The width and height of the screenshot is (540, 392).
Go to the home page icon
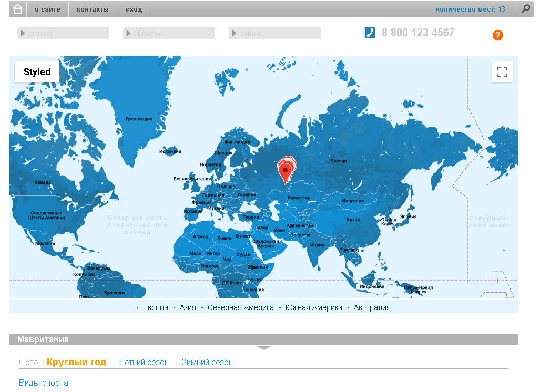point(17,9)
